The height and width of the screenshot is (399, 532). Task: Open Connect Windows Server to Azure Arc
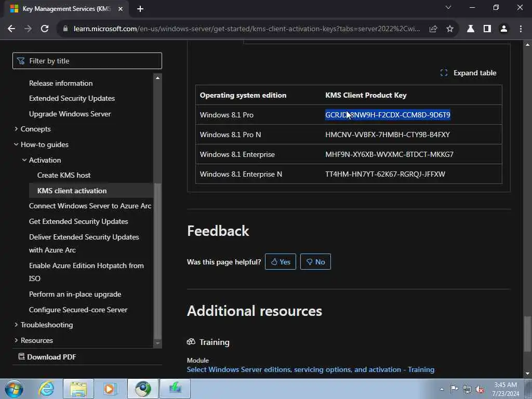90,206
